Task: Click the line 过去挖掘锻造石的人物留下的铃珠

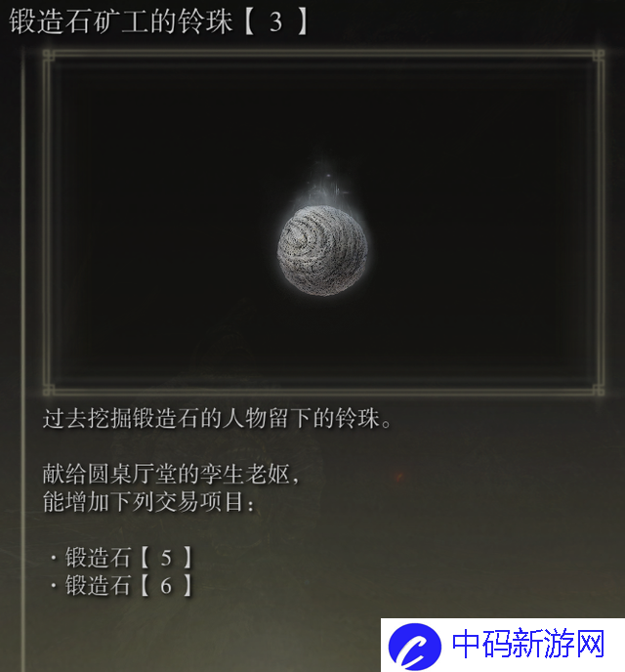Action: tap(217, 418)
